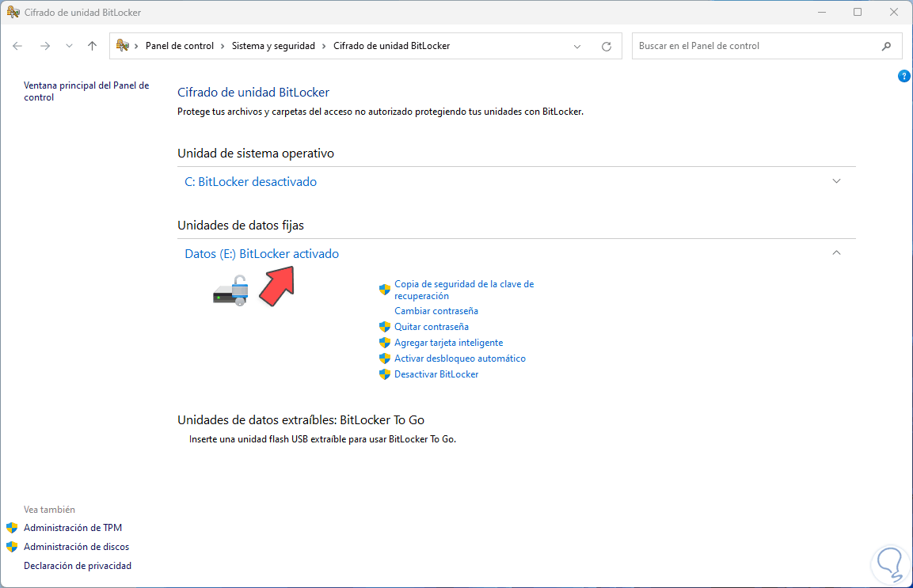Click shield icon beside Administración de discos
913x588 pixels.
[x=12, y=547]
